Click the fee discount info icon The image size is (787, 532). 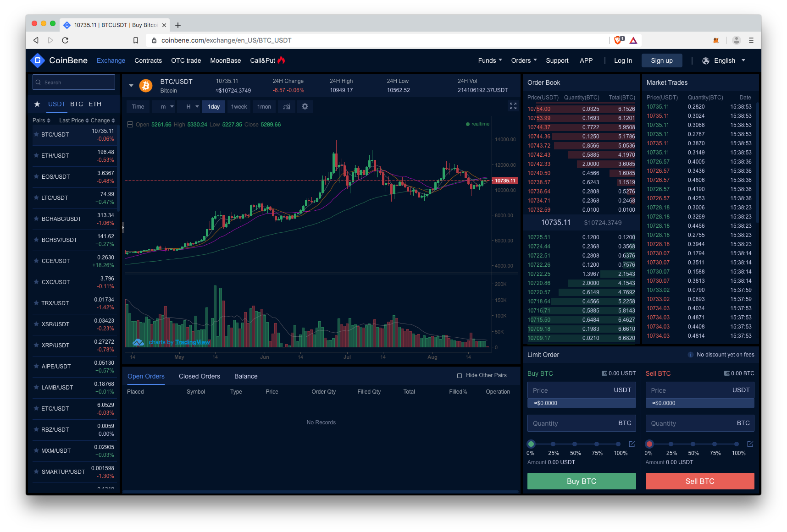point(690,355)
